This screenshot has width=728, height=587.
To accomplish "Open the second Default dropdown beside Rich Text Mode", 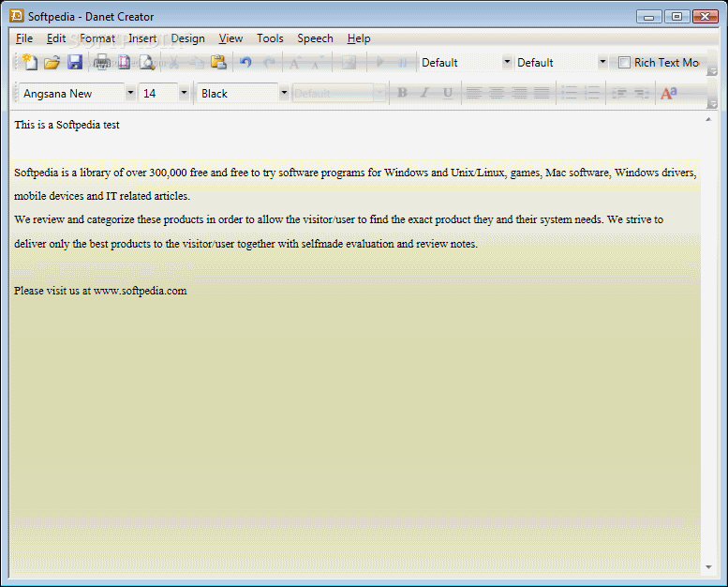I will click(602, 62).
